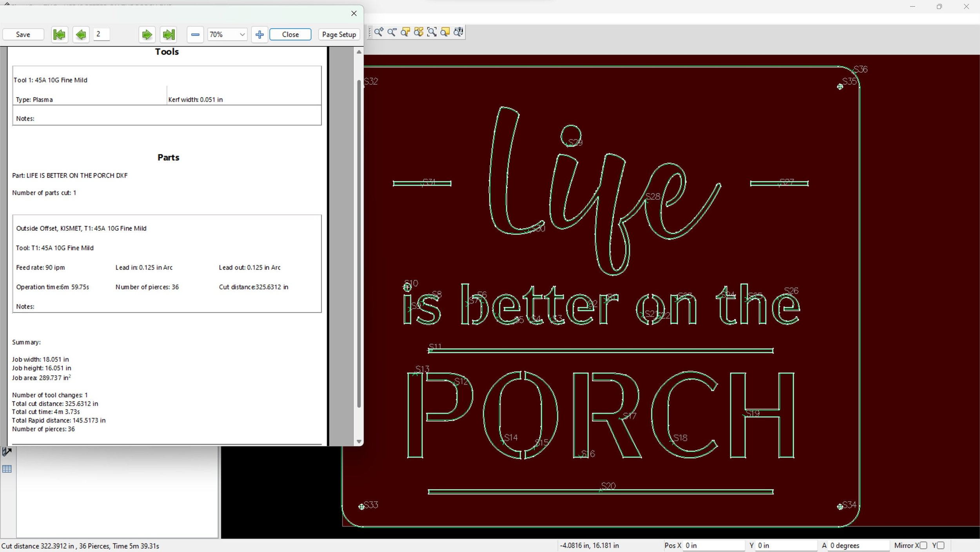Open the table grid icon
Screen dimensions: 980x552
point(7,469)
